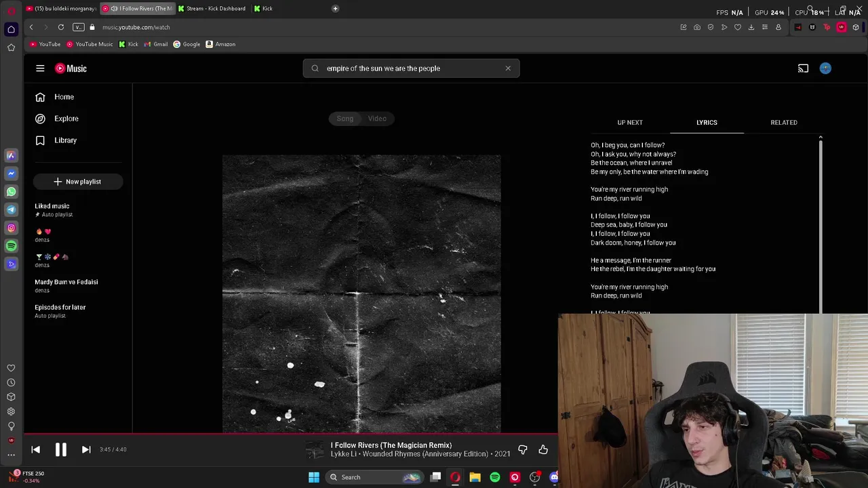Open File Explorer from taskbar

point(475,477)
